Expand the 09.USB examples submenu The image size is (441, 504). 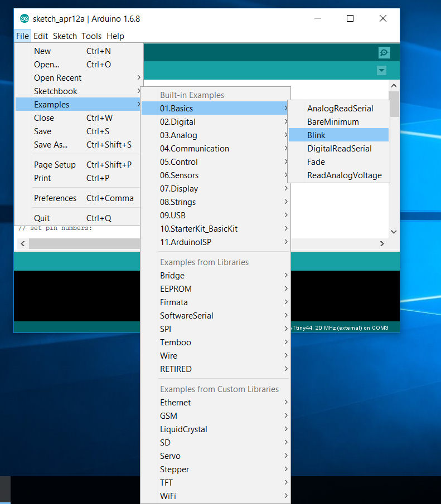click(x=215, y=216)
